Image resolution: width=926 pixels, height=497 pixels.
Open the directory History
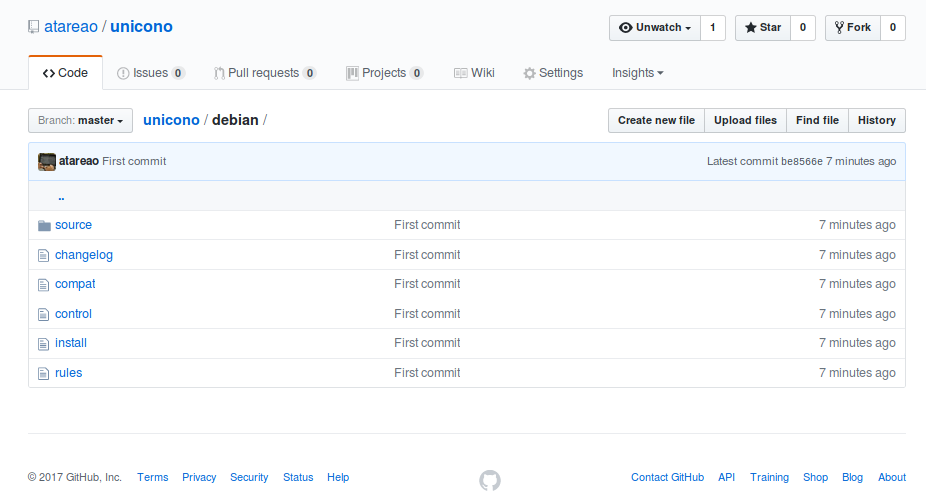[x=877, y=120]
